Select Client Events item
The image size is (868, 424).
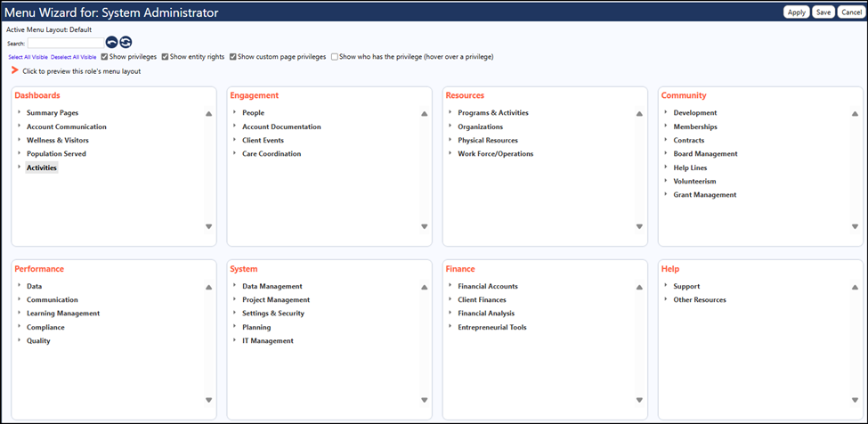pos(263,140)
